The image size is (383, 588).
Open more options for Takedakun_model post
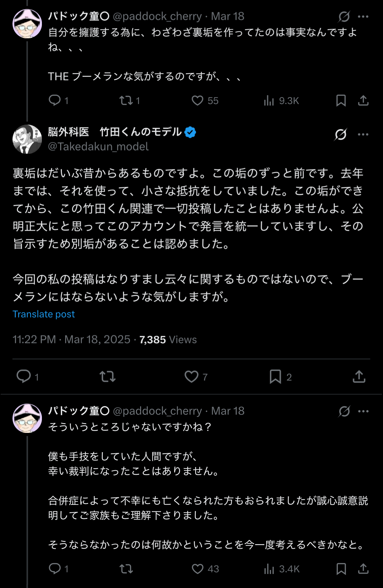tap(363, 134)
